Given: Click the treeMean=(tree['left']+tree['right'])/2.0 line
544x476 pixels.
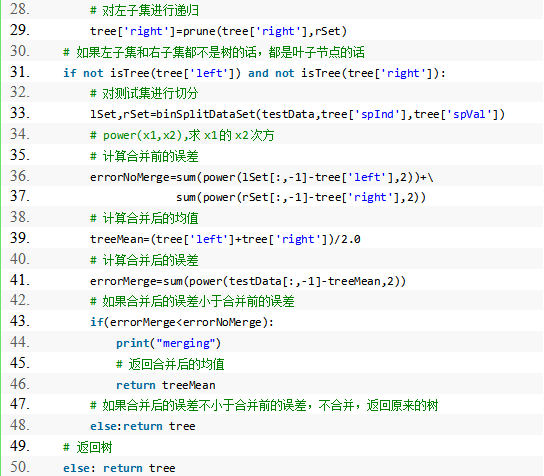Looking at the screenshot, I should click(x=225, y=239).
